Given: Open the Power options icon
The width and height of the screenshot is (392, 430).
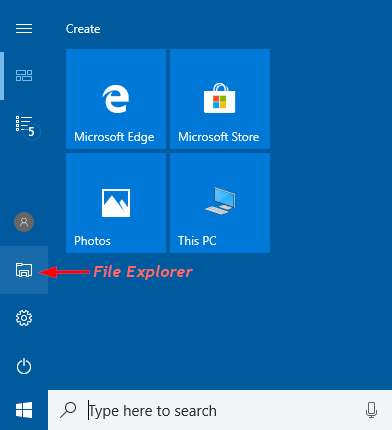Looking at the screenshot, I should 24,366.
